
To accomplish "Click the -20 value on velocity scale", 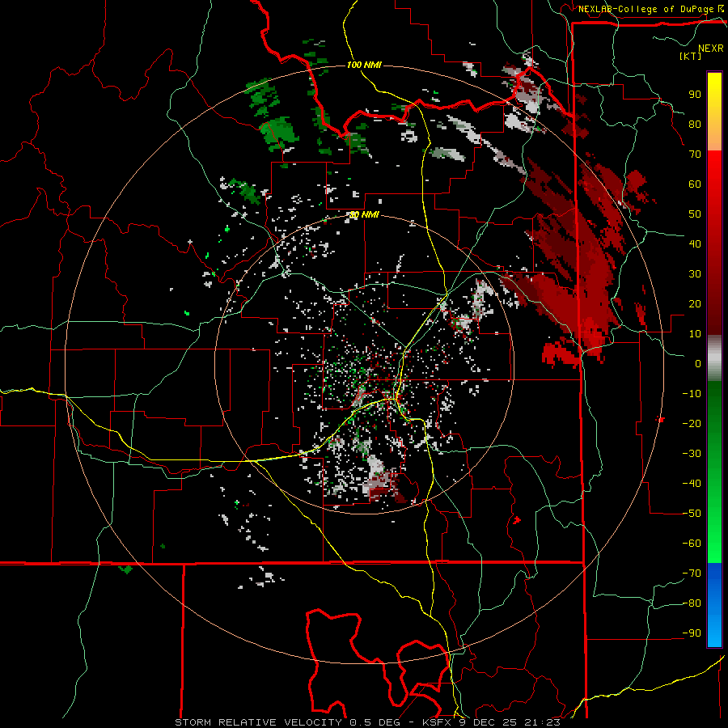I will pyautogui.click(x=692, y=423).
